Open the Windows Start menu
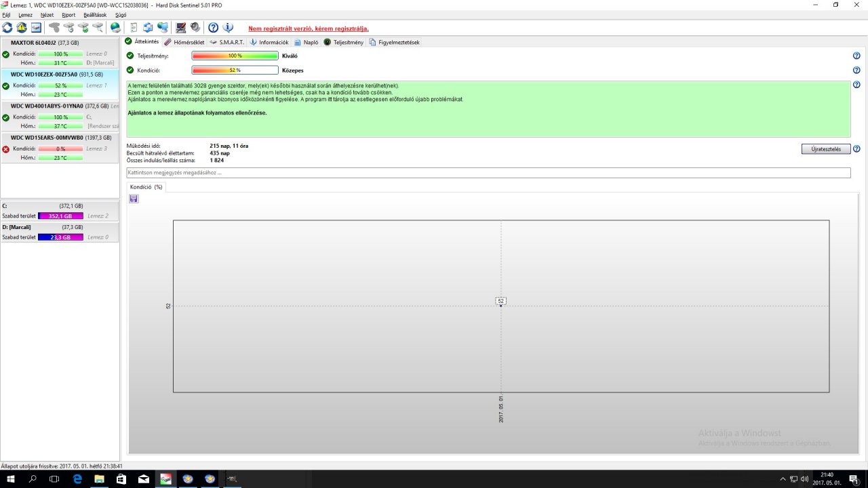Image resolution: width=868 pixels, height=488 pixels. pos(11,479)
